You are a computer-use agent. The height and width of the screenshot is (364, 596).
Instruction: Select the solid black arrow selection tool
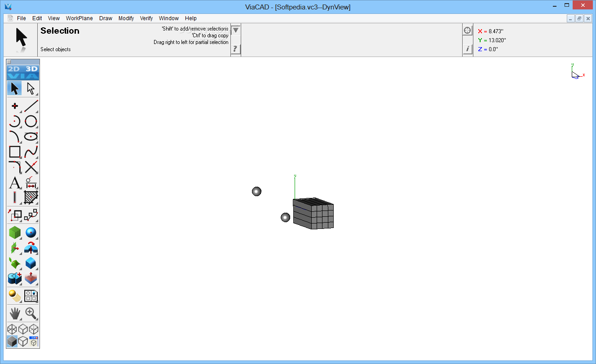(15, 88)
